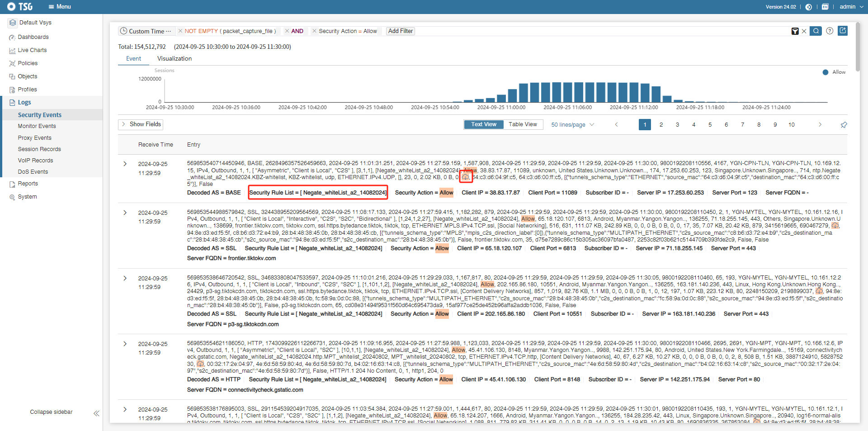Go to page 5 of results
Viewport: 868px width, 431px height.
tap(710, 125)
